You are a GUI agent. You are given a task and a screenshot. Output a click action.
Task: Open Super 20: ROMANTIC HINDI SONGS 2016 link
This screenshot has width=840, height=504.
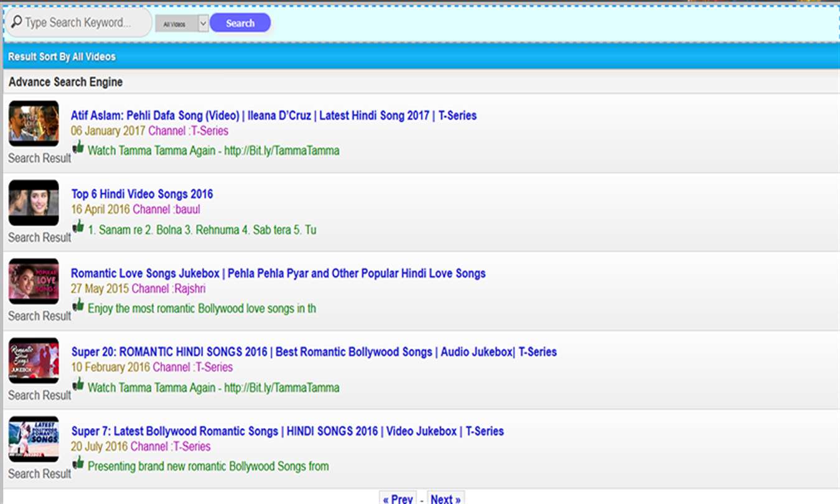[314, 352]
